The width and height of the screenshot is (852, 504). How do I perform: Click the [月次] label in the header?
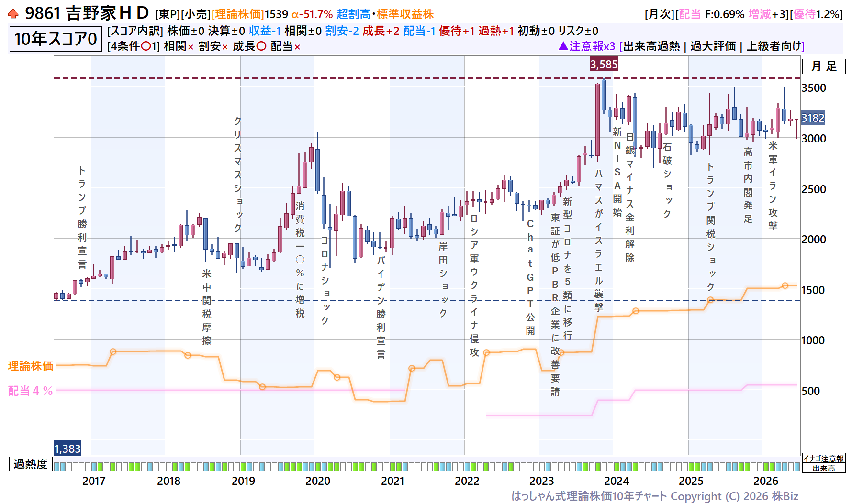[x=660, y=14]
